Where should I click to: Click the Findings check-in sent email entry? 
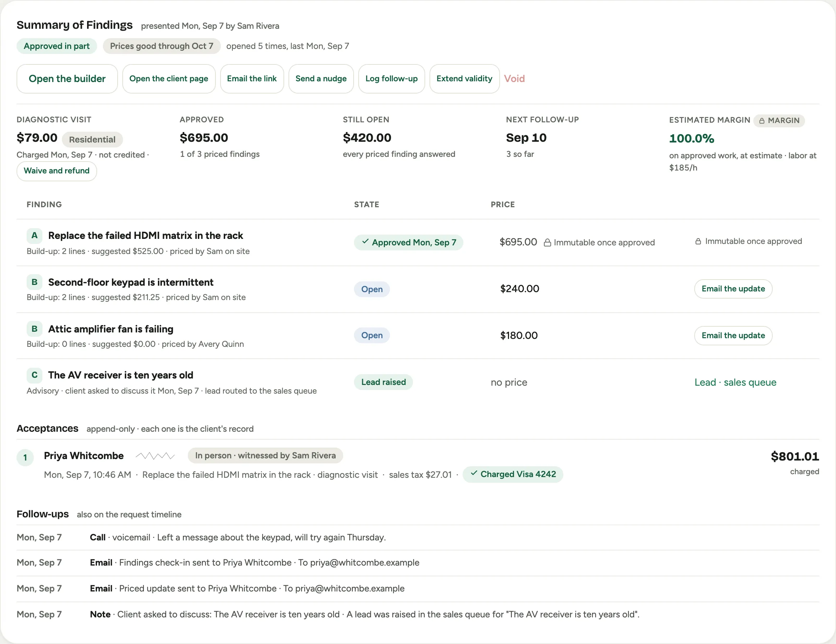[418, 562]
